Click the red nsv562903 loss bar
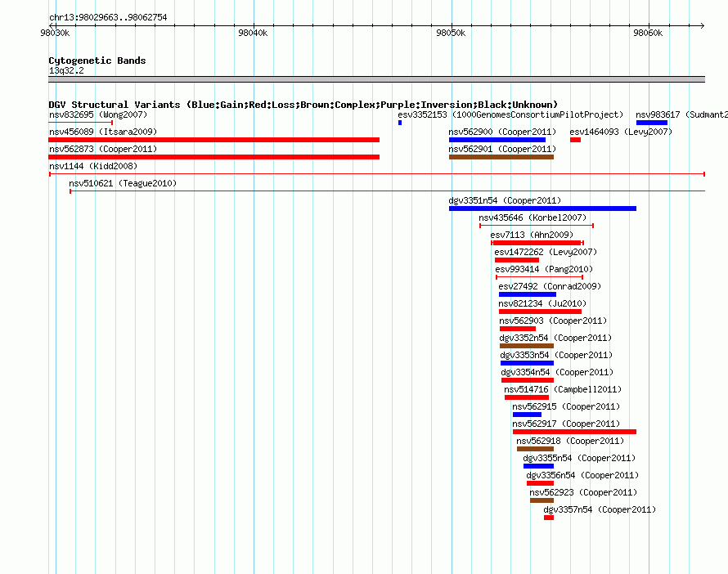 (x=518, y=329)
